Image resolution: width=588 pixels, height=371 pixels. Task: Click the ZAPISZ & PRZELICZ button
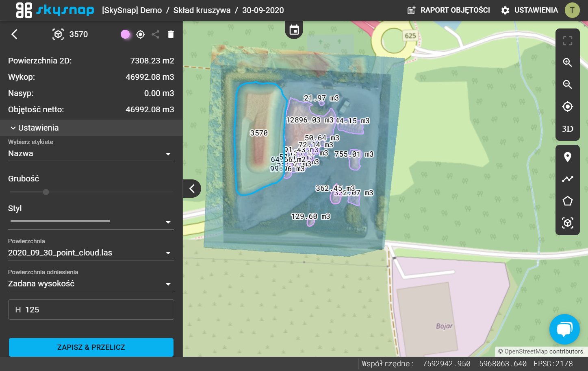pos(91,347)
